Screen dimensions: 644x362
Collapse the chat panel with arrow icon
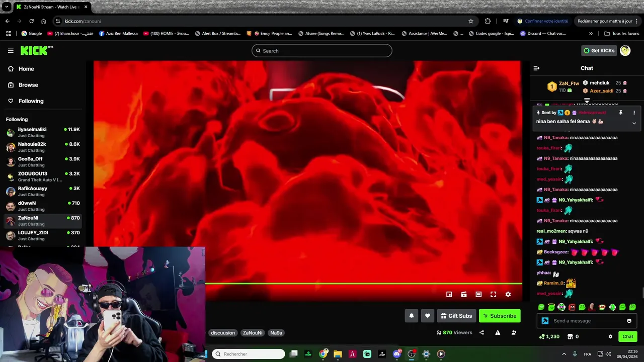(536, 68)
